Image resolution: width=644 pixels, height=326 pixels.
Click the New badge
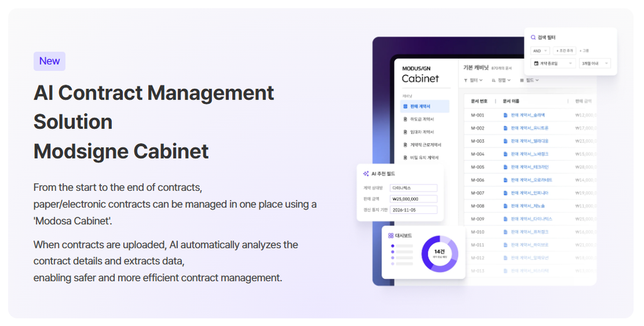point(49,61)
